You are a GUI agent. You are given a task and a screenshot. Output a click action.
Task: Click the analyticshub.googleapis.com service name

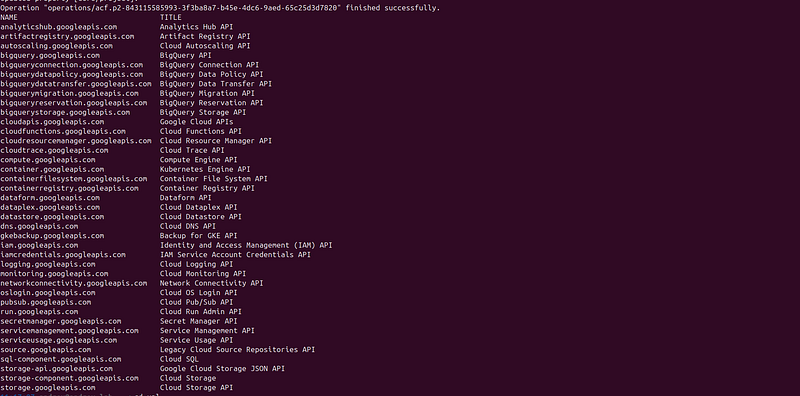coord(59,27)
